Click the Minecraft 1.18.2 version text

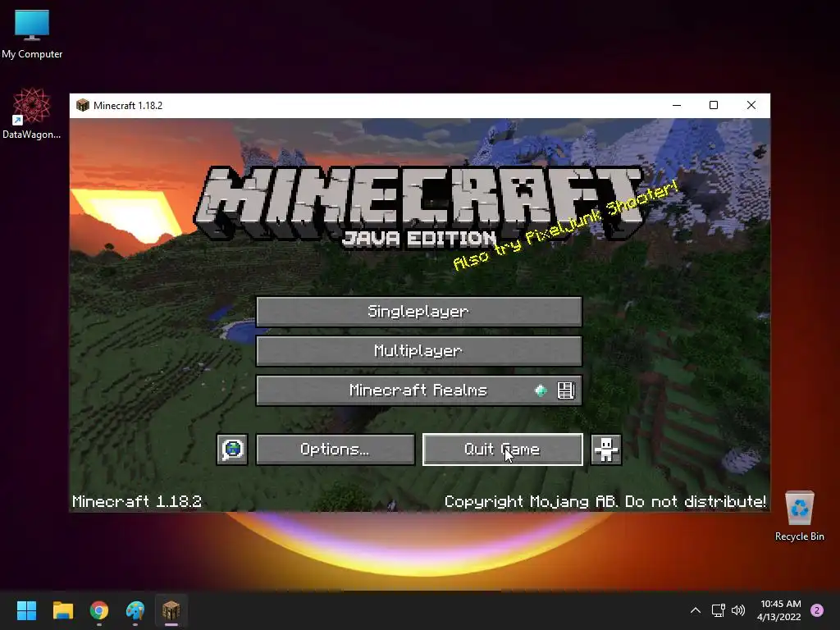click(x=137, y=501)
